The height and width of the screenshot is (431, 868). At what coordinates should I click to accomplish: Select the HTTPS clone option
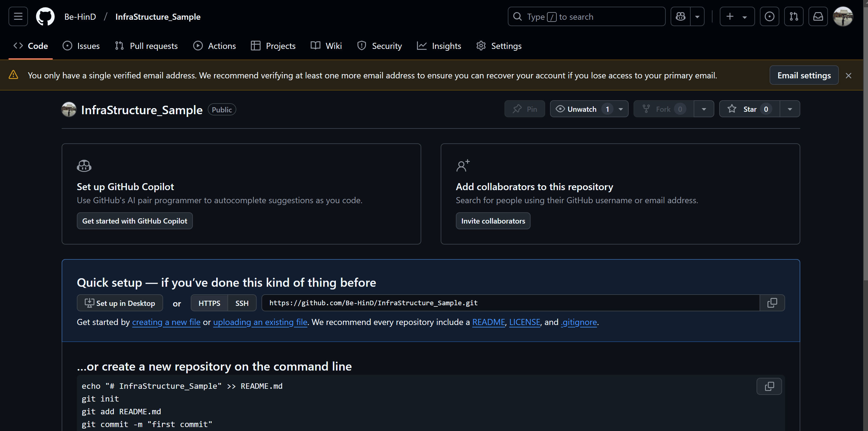coord(209,303)
